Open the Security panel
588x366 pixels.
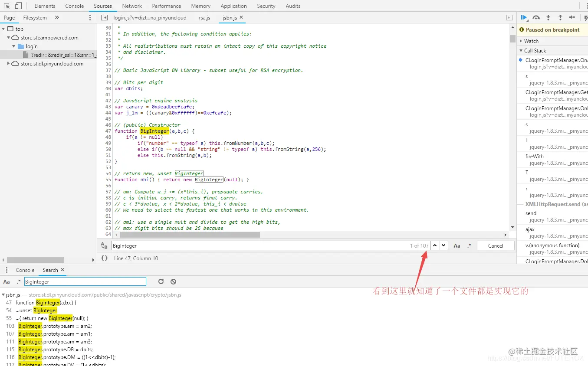click(x=266, y=6)
